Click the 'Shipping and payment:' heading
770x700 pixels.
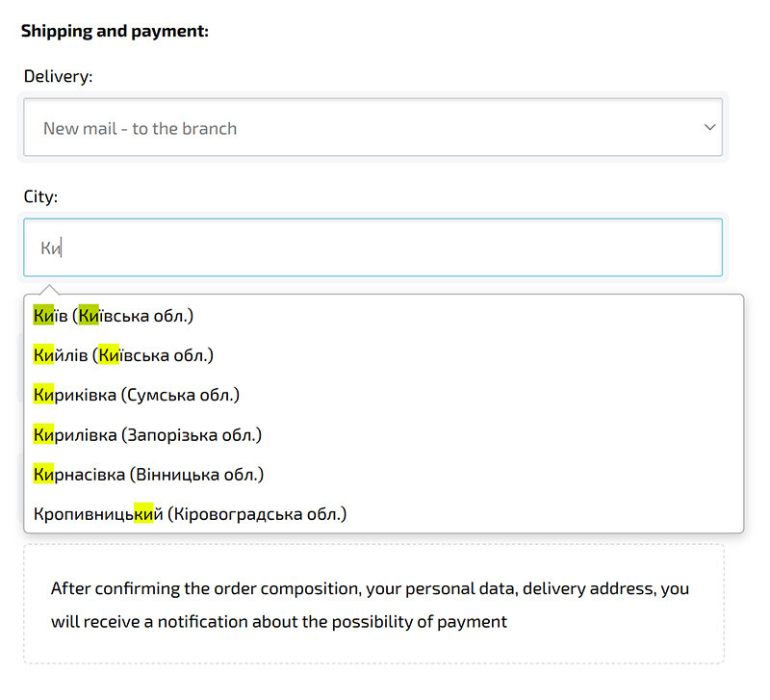tap(115, 31)
